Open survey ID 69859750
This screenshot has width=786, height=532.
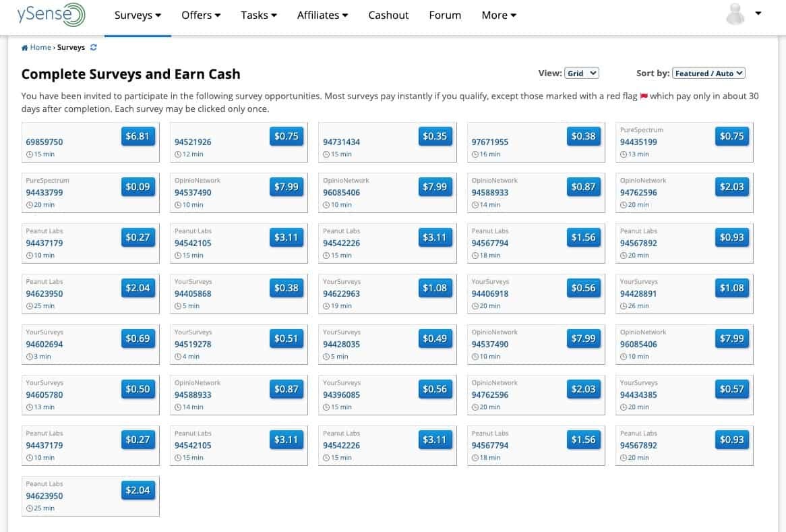pos(44,142)
